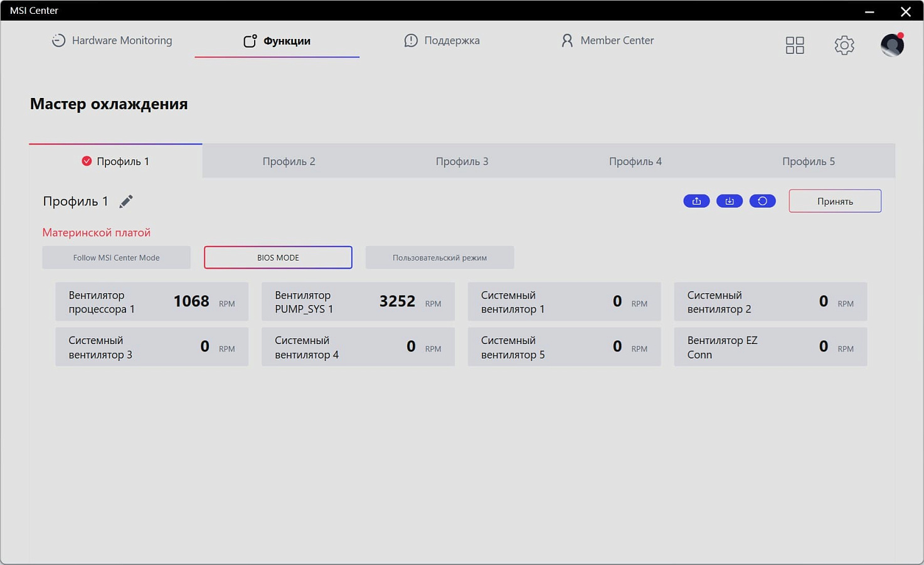Click the Системный вентилятор 5 card
The height and width of the screenshot is (565, 924).
[x=565, y=347]
